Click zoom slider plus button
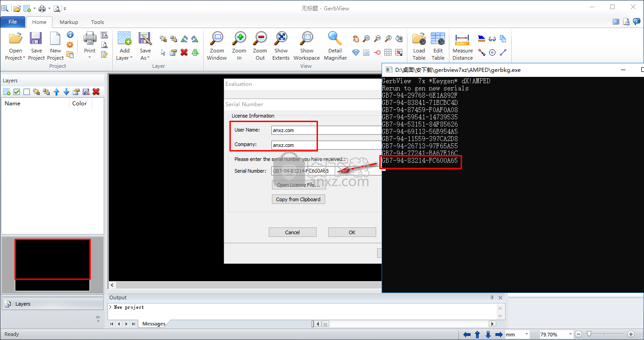 631,335
